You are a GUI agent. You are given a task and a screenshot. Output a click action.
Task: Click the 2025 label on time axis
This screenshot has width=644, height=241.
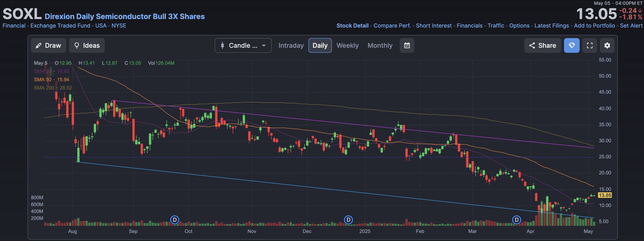coord(365,231)
